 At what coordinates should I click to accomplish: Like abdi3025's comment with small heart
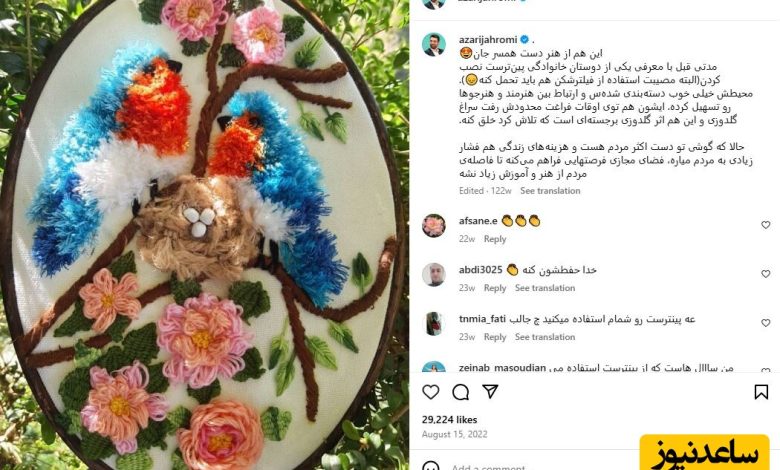(766, 274)
